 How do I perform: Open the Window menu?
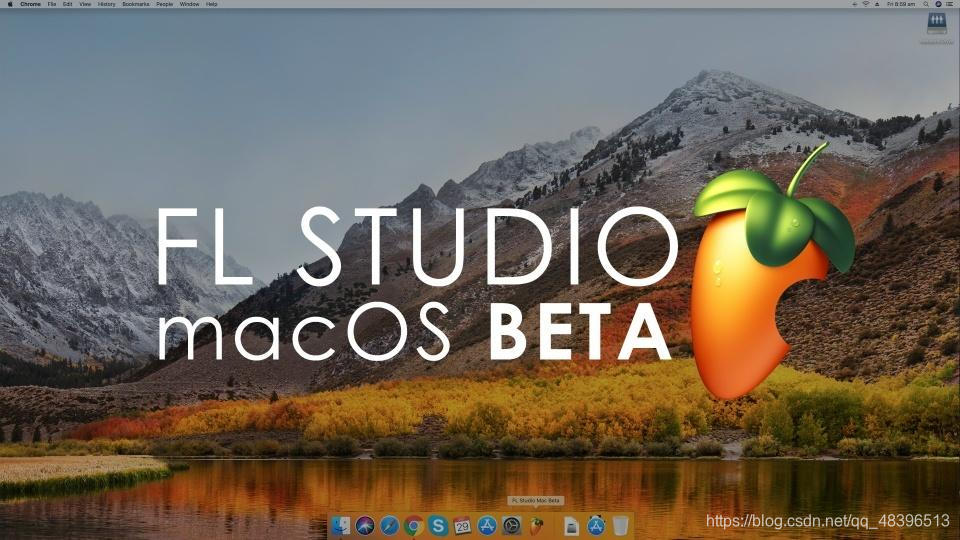(189, 4)
